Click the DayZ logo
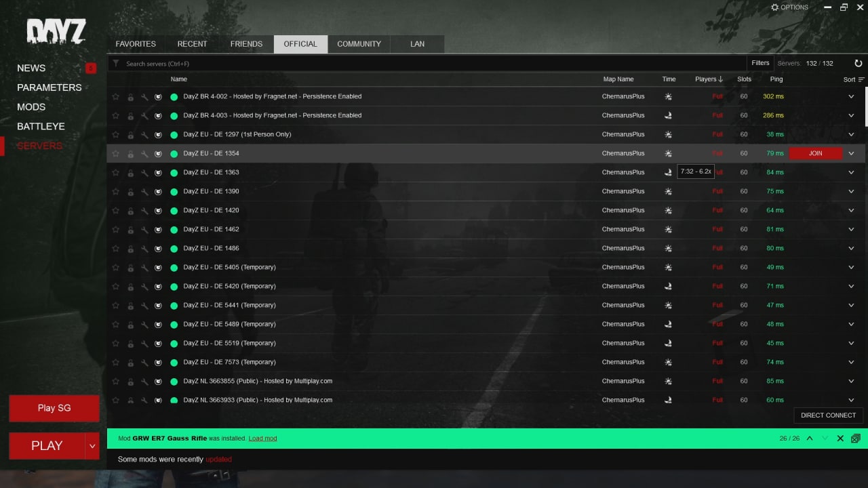The height and width of the screenshot is (488, 868). (x=56, y=32)
